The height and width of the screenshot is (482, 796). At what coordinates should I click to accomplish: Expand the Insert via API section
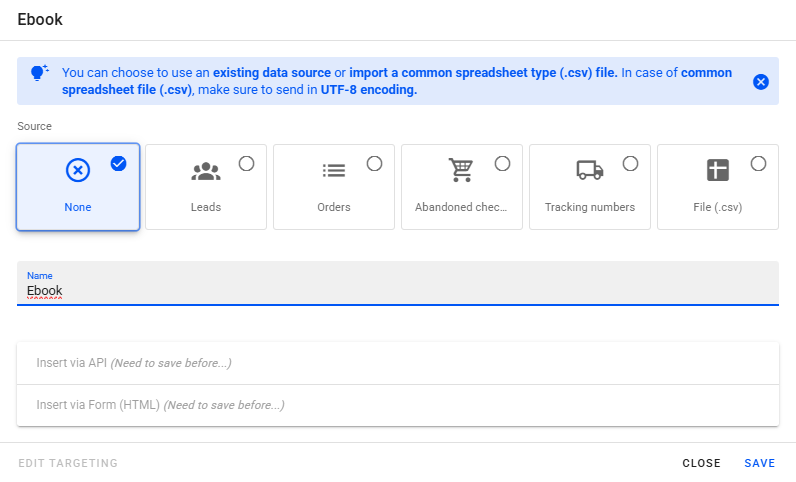tap(398, 363)
